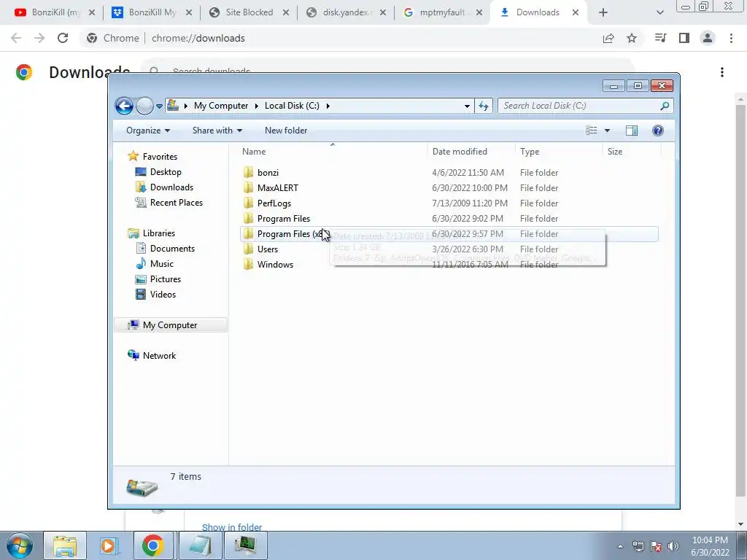Click the search magnifier in Explorer
The width and height of the screenshot is (747, 560).
[x=665, y=106]
